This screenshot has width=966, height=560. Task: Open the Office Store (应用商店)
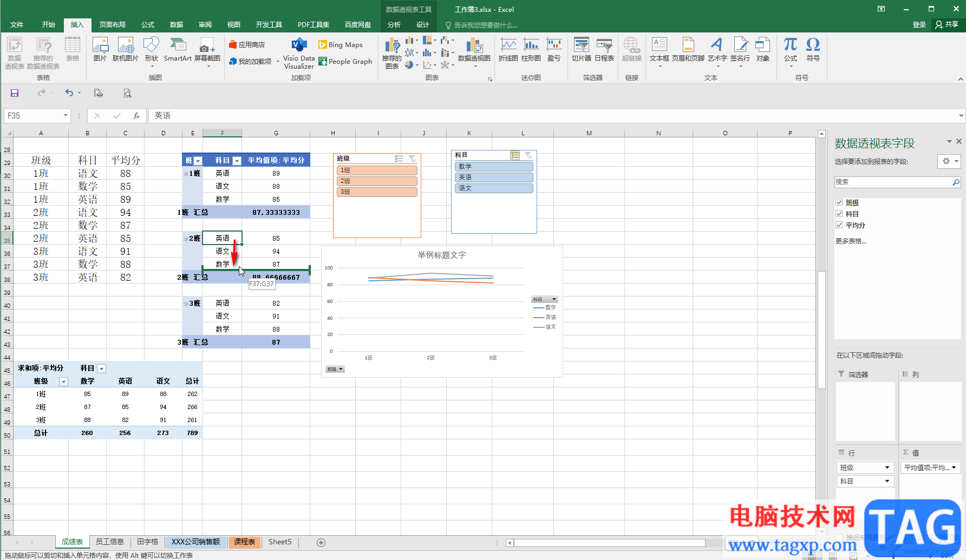point(247,44)
